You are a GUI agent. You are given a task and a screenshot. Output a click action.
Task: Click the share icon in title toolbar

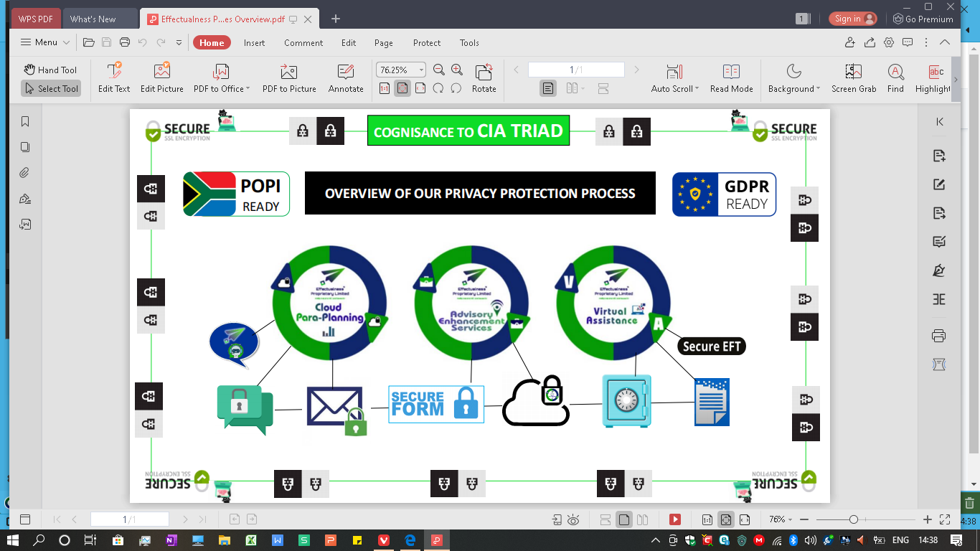tap(870, 42)
